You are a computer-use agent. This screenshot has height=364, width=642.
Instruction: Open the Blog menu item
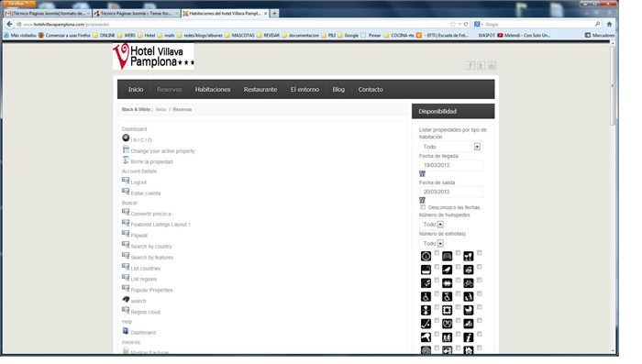point(338,89)
